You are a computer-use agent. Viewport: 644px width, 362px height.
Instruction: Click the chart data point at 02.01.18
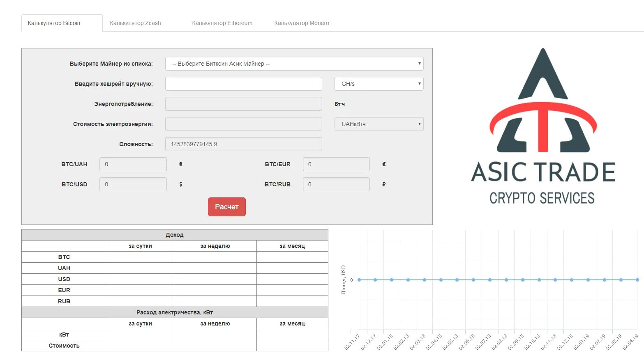coord(392,280)
